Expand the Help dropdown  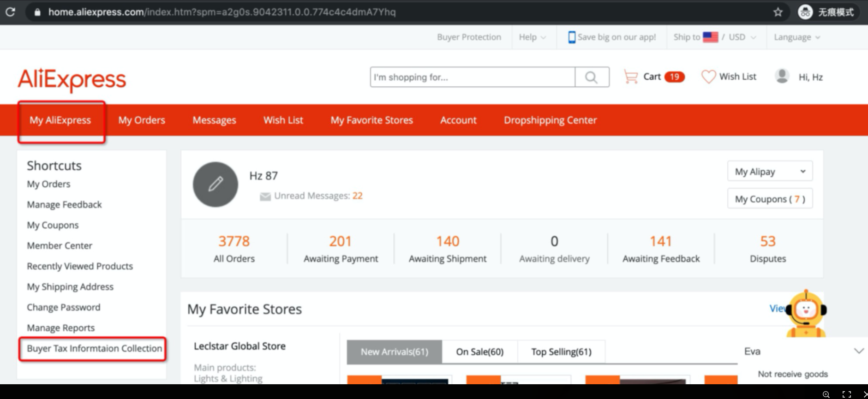tap(532, 37)
